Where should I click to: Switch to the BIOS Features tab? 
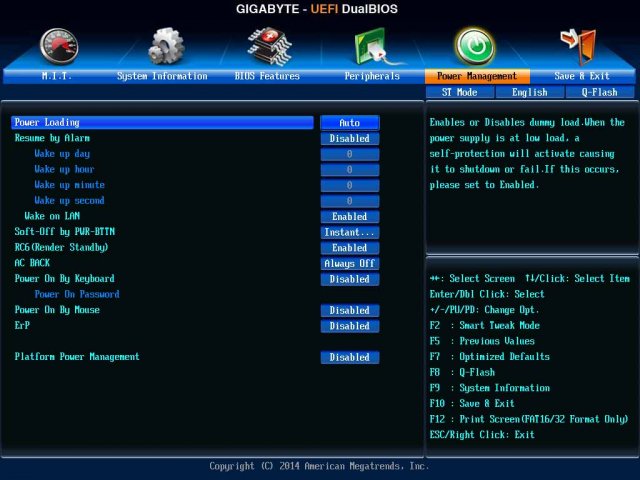point(267,76)
